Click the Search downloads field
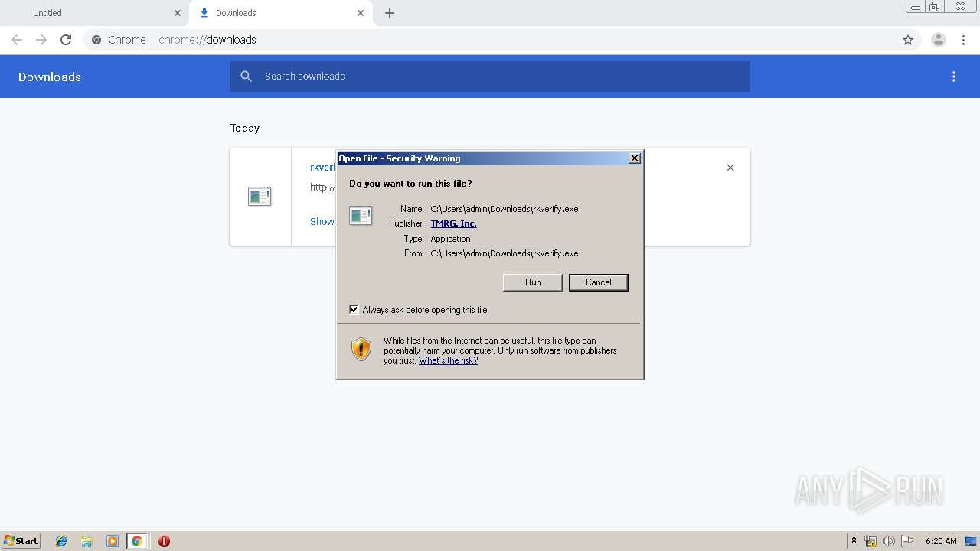This screenshot has width=980, height=551. [x=490, y=77]
